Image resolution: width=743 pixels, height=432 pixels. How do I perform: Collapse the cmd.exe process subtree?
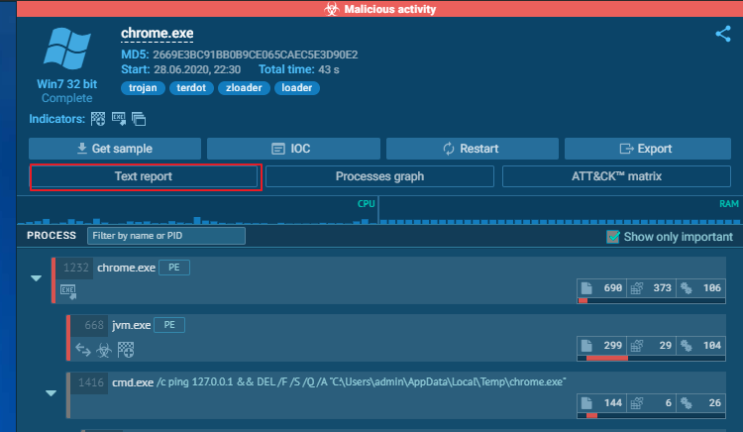51,393
